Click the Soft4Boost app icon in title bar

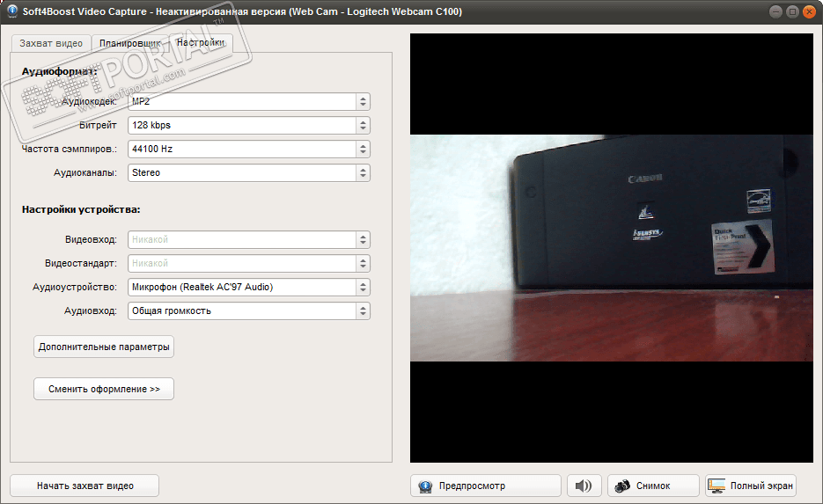[12, 11]
